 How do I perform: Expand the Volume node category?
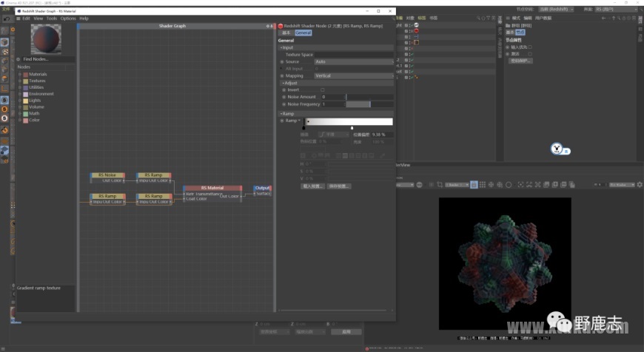(20, 107)
